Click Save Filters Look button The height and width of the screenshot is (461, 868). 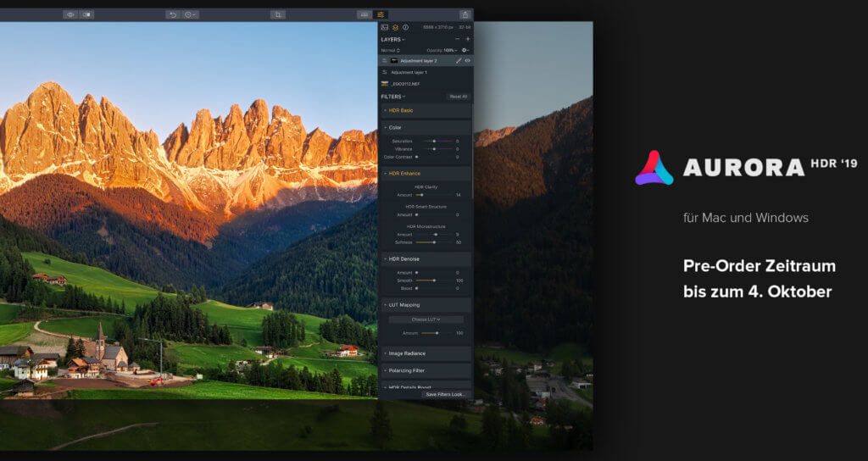[x=446, y=395]
